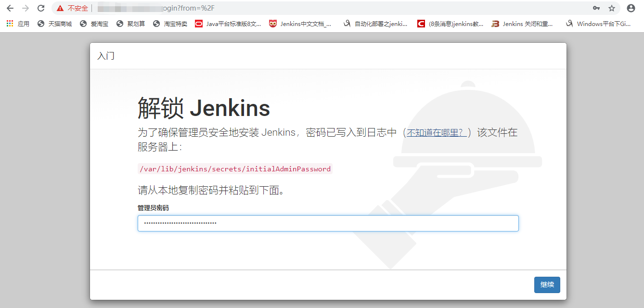The height and width of the screenshot is (308, 644).
Task: Open the 自动化部署之jenki bookmark
Action: pos(375,24)
